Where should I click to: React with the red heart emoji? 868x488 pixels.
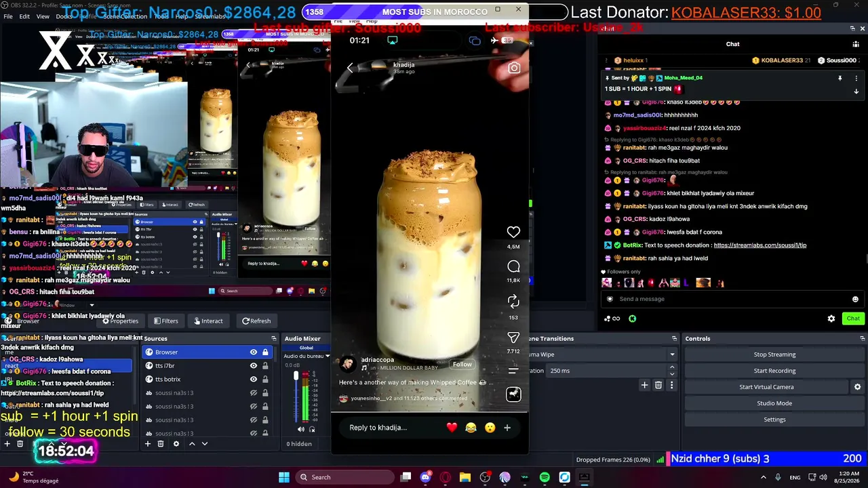tap(452, 428)
